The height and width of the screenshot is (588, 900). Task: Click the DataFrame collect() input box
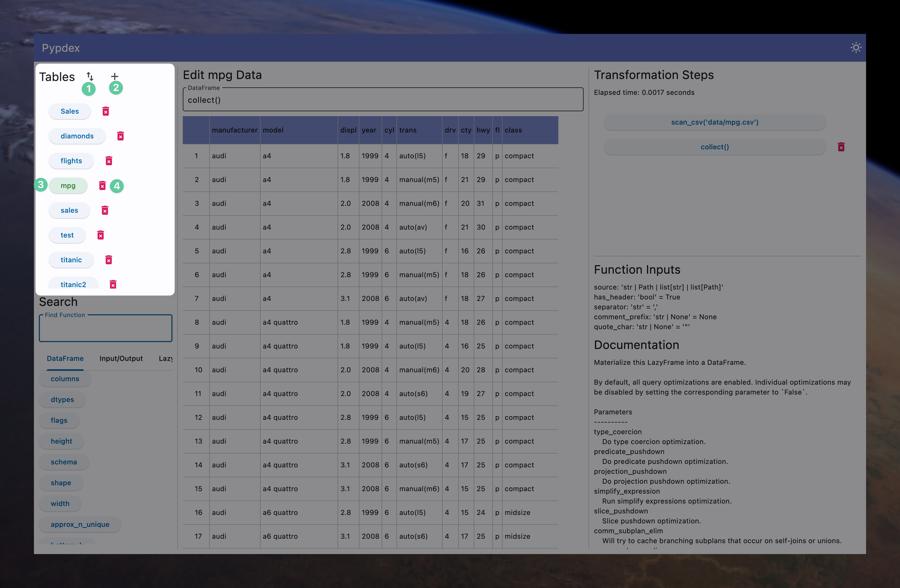pos(383,100)
